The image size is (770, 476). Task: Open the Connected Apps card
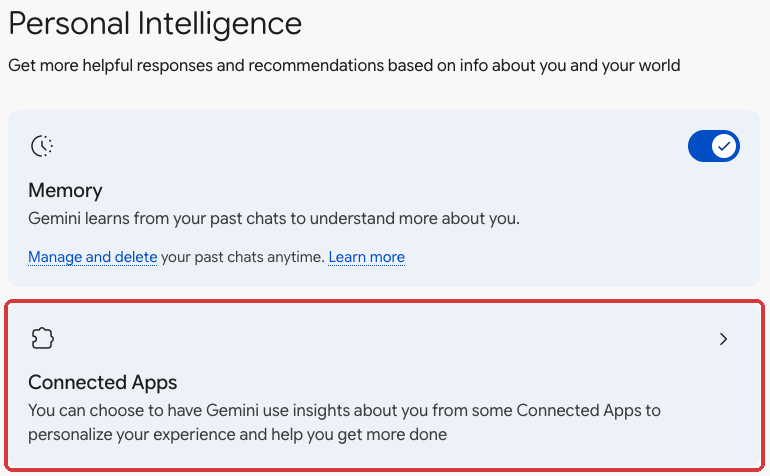(x=384, y=386)
